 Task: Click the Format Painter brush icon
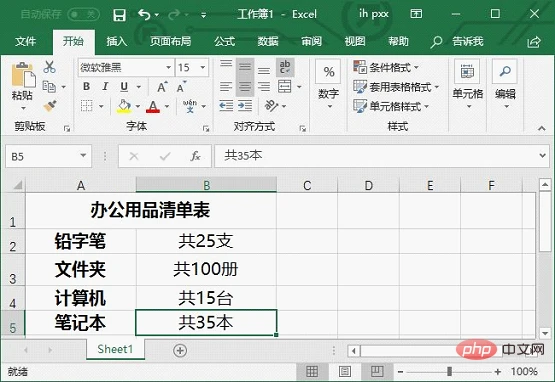(50, 106)
